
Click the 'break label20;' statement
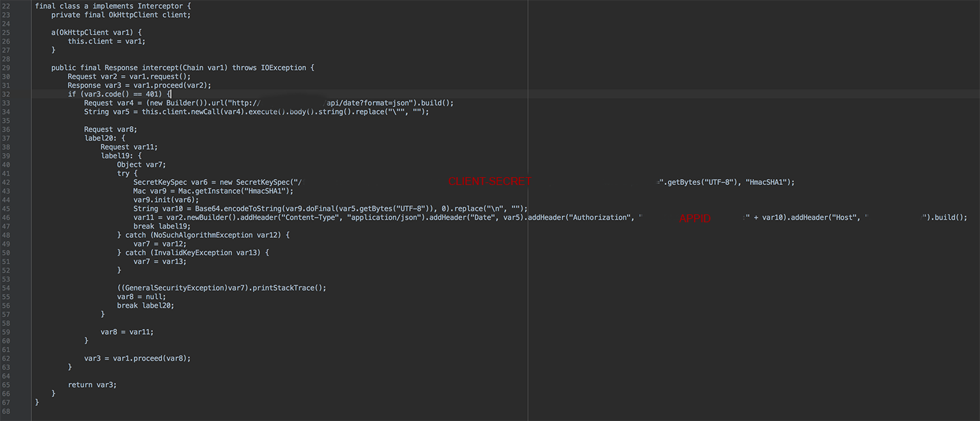[146, 306]
